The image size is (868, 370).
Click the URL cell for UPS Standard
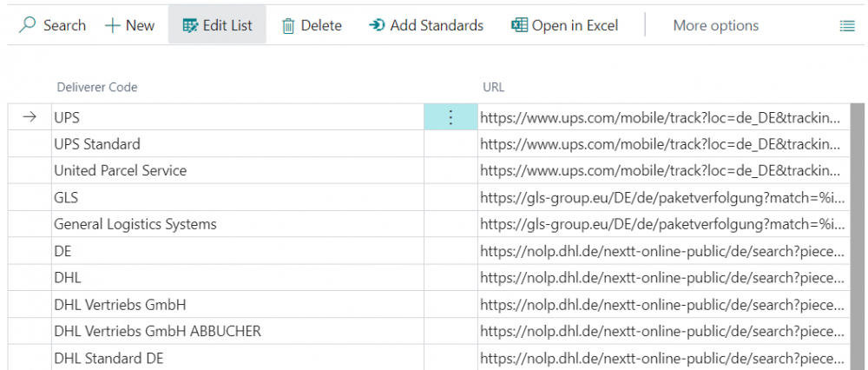click(664, 144)
